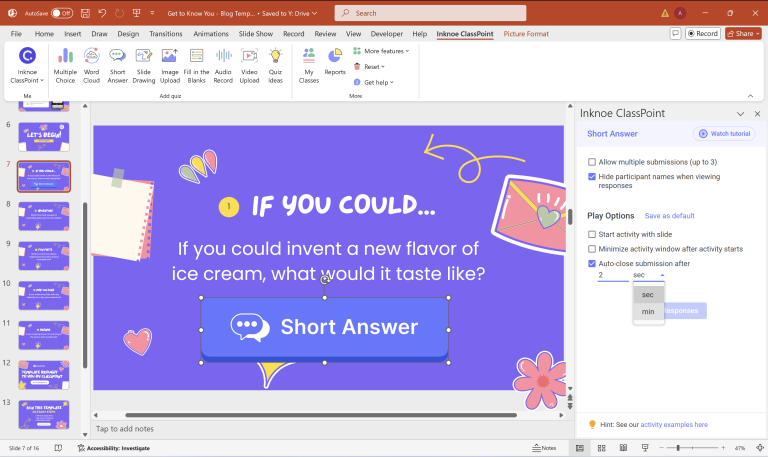
Task: Open the Transitions tab
Action: (x=166, y=34)
